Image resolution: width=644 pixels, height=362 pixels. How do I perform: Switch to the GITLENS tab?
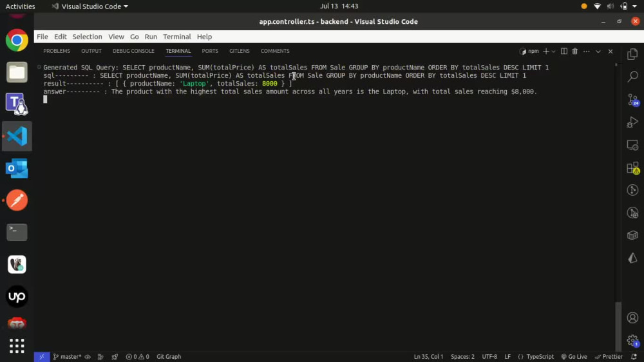(240, 51)
